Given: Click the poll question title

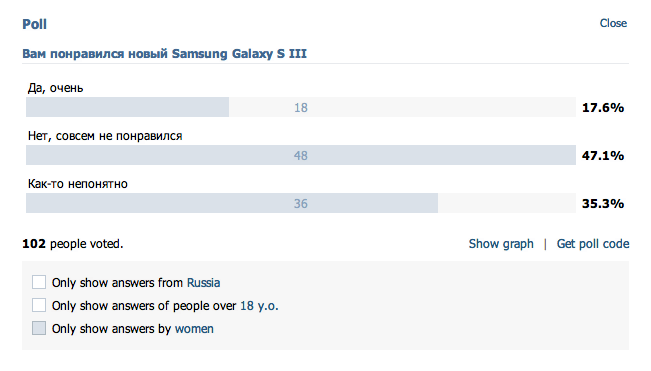Looking at the screenshot, I should [x=164, y=54].
